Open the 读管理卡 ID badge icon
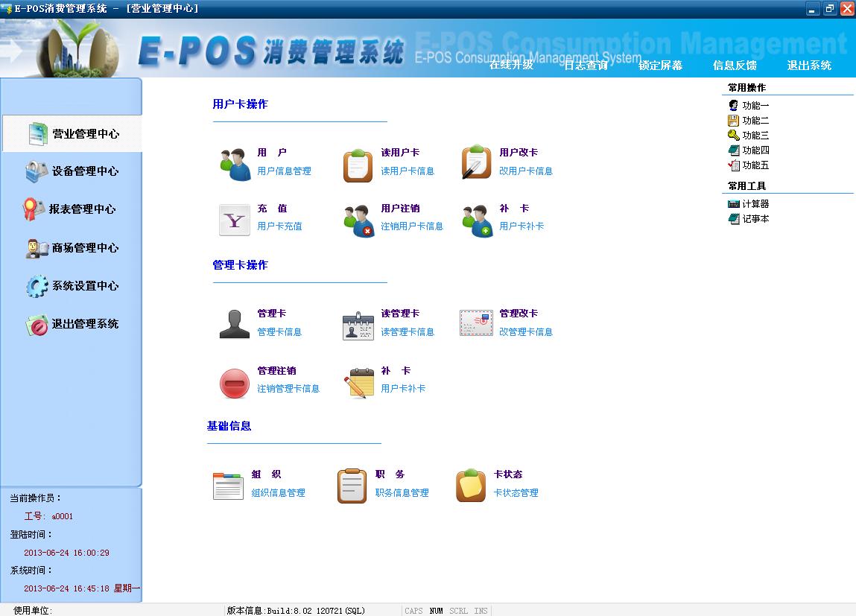The image size is (856, 616). [358, 326]
